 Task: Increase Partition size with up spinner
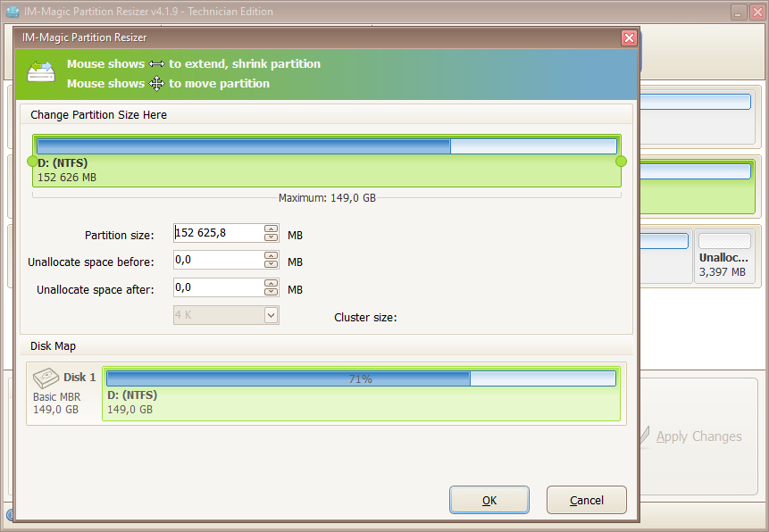(x=271, y=229)
